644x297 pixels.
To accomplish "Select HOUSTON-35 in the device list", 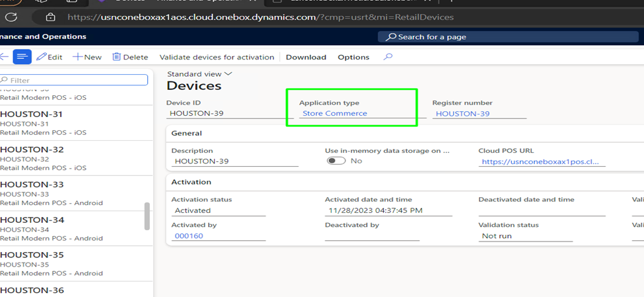I will pos(77,264).
